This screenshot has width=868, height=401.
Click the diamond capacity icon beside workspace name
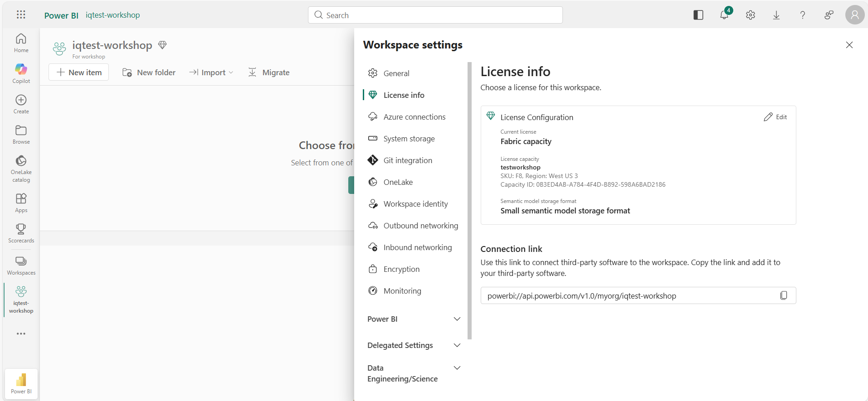coord(162,45)
